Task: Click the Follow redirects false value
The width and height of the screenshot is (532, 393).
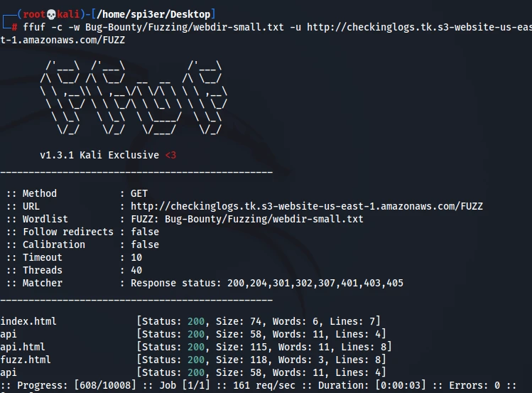Action: pyautogui.click(x=145, y=232)
